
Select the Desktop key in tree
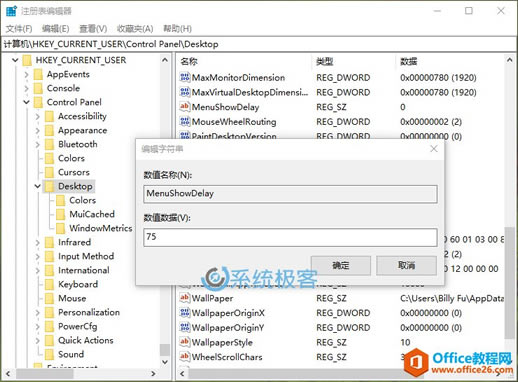[75, 186]
